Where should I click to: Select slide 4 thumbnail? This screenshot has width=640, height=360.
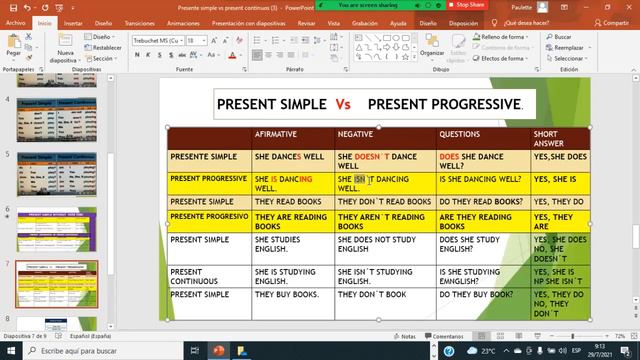(57, 120)
